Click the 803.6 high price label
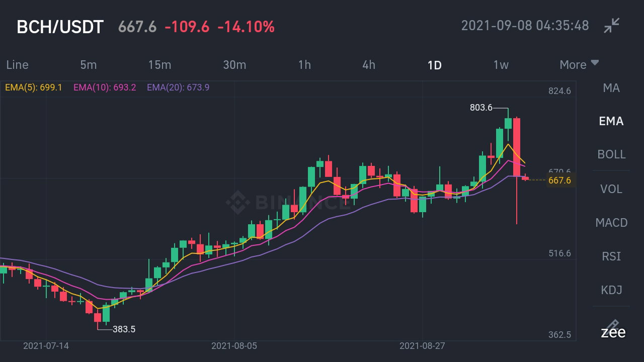Image resolution: width=644 pixels, height=362 pixels. coord(481,108)
